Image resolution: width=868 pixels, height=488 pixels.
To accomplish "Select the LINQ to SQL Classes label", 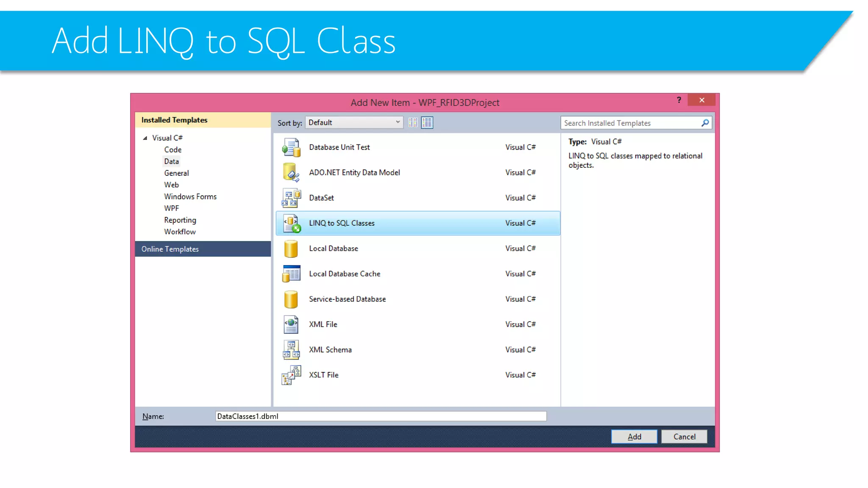I will (342, 223).
